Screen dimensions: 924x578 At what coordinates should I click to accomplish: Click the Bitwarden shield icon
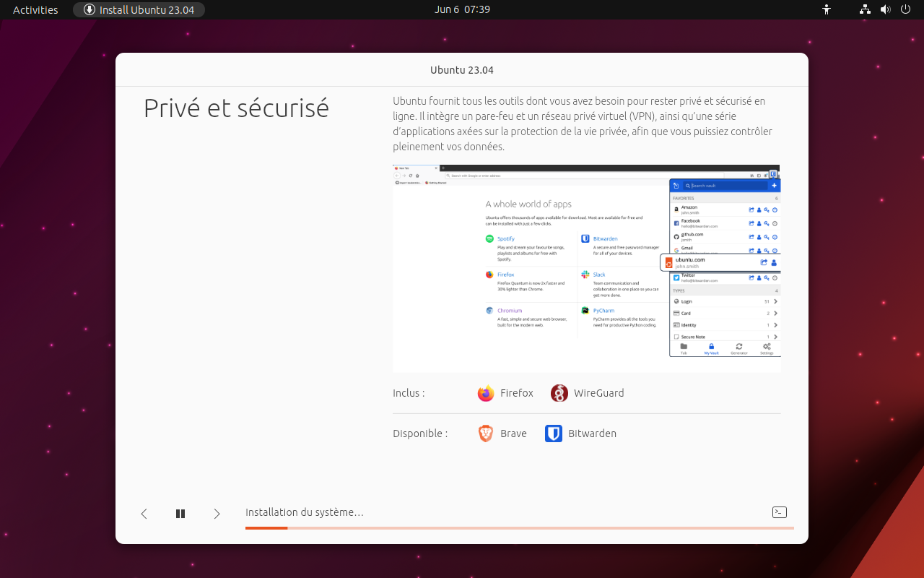tap(554, 433)
